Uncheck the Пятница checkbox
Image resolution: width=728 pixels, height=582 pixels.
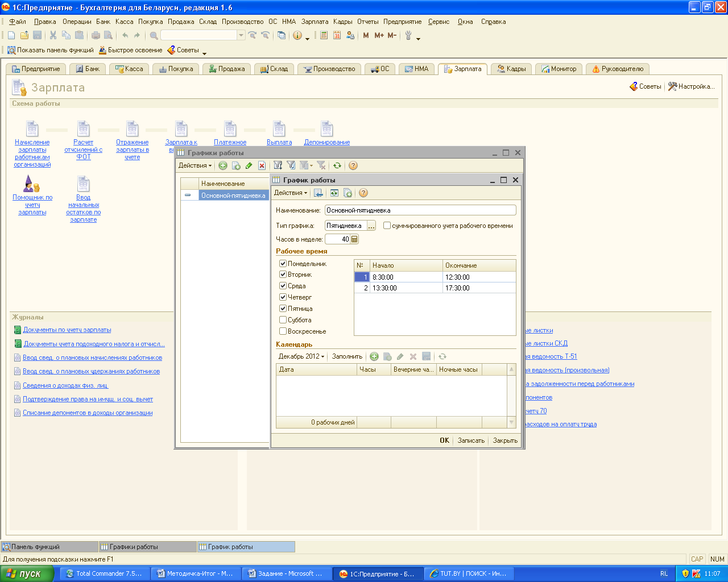click(283, 309)
